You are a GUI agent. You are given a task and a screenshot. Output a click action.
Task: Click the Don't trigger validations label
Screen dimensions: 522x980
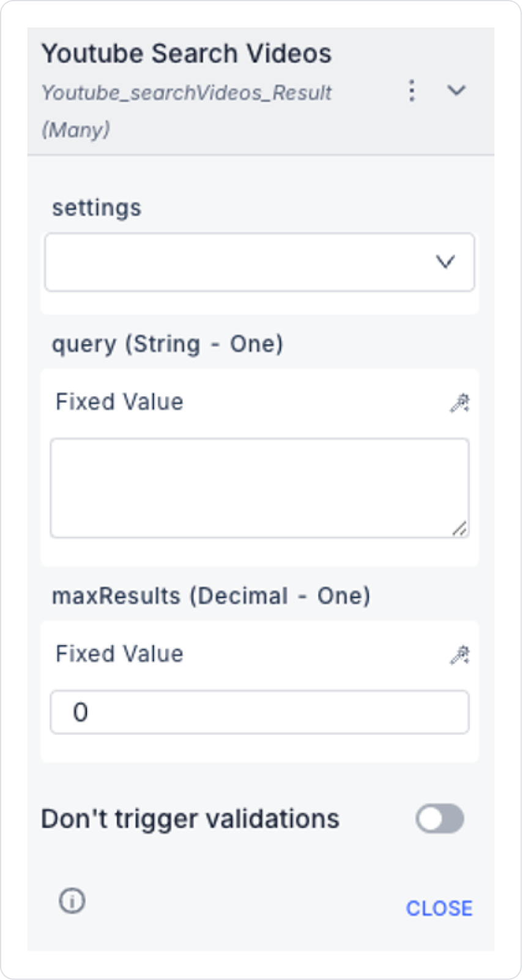190,819
